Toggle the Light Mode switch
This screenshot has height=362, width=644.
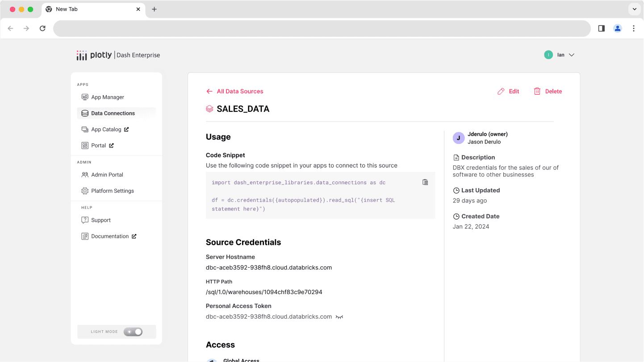point(133,332)
